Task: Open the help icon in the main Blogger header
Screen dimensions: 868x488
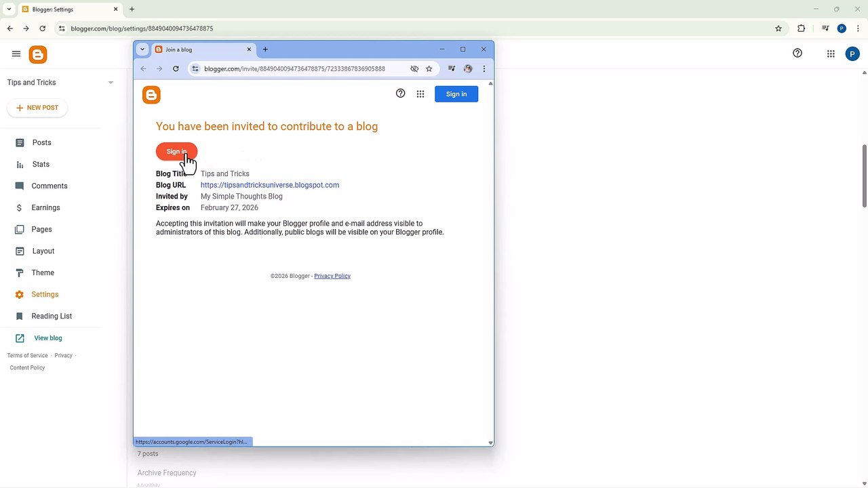Action: (797, 54)
